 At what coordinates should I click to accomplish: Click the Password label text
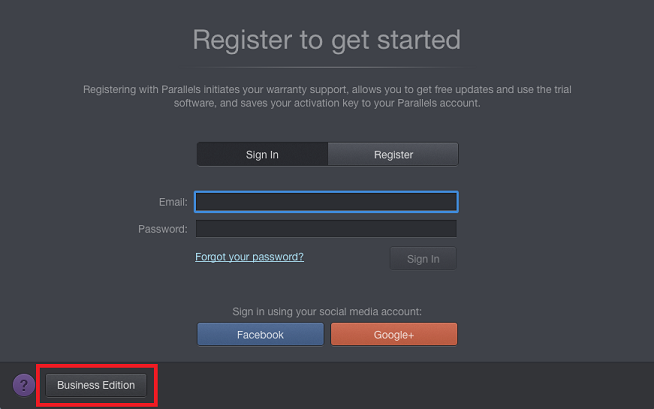(x=163, y=229)
